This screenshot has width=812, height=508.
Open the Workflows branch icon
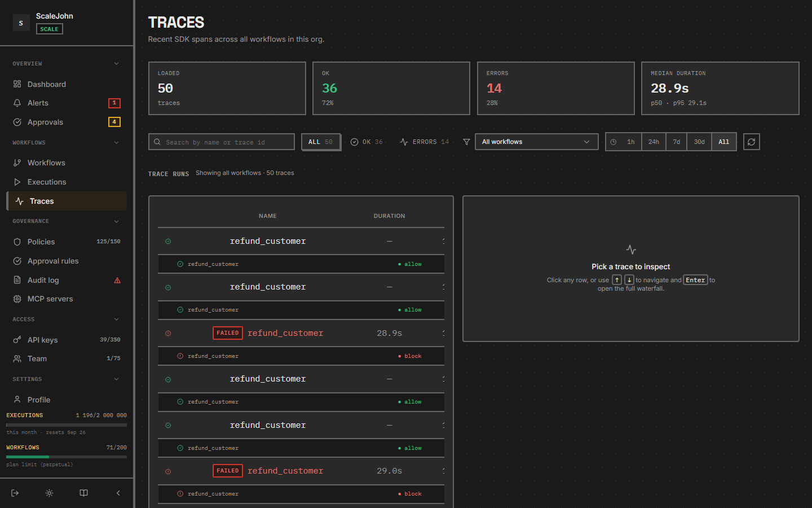point(17,163)
